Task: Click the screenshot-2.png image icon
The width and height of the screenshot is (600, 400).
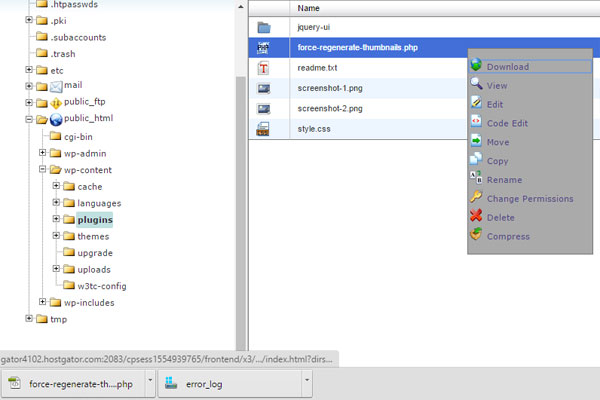Action: 264,109
